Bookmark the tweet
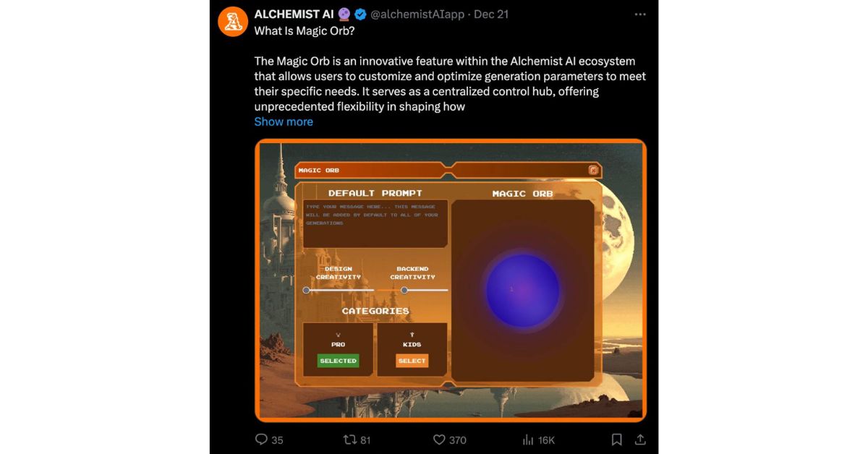This screenshot has width=868, height=454. [x=616, y=439]
